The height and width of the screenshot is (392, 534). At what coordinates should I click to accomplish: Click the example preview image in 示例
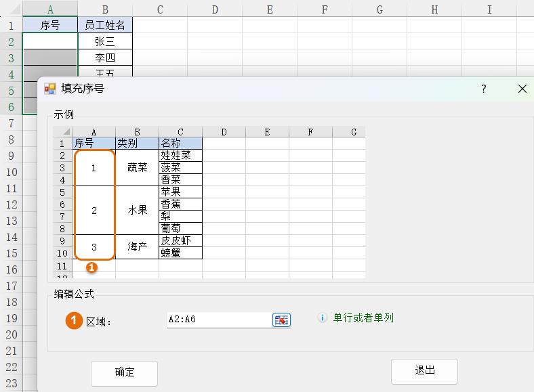point(209,202)
